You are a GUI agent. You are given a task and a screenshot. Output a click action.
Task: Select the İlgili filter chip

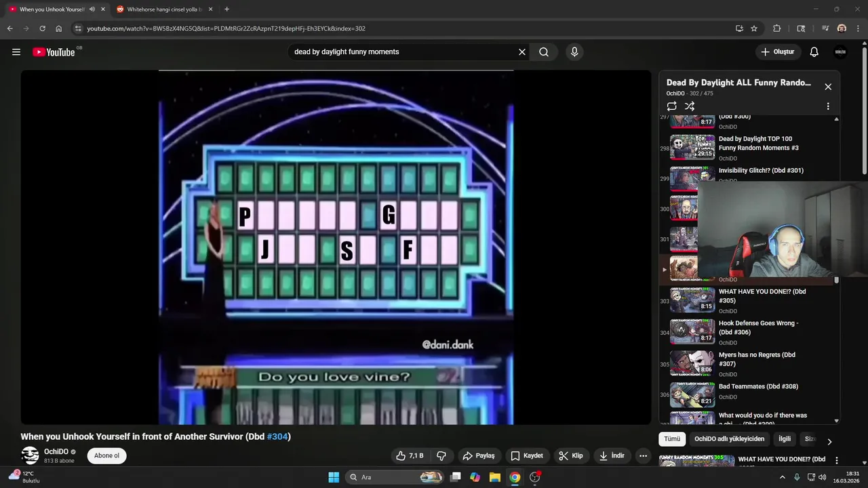click(x=785, y=439)
